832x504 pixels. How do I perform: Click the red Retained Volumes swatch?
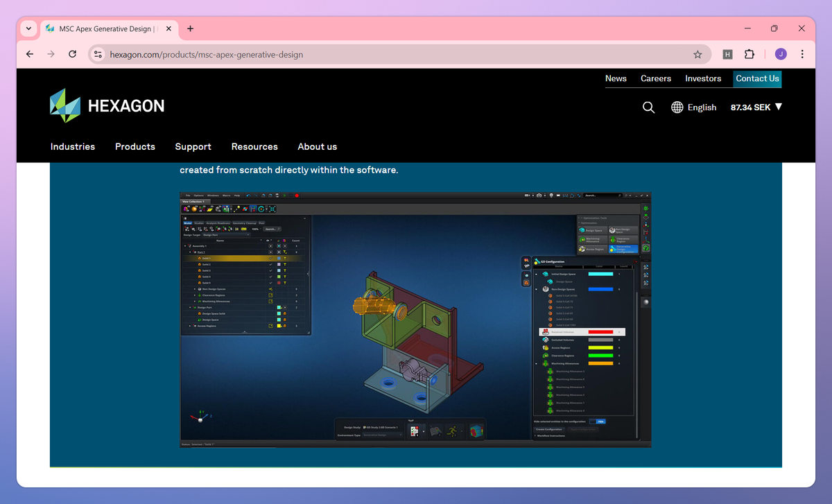click(x=600, y=332)
